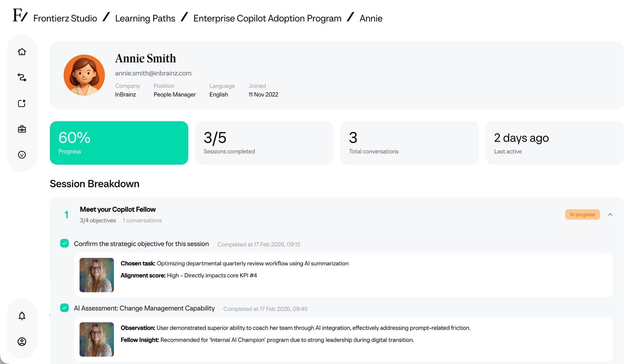Select Enterprise Copilot Adoption Program breadcrumb
This screenshot has width=637, height=364.
(267, 18)
